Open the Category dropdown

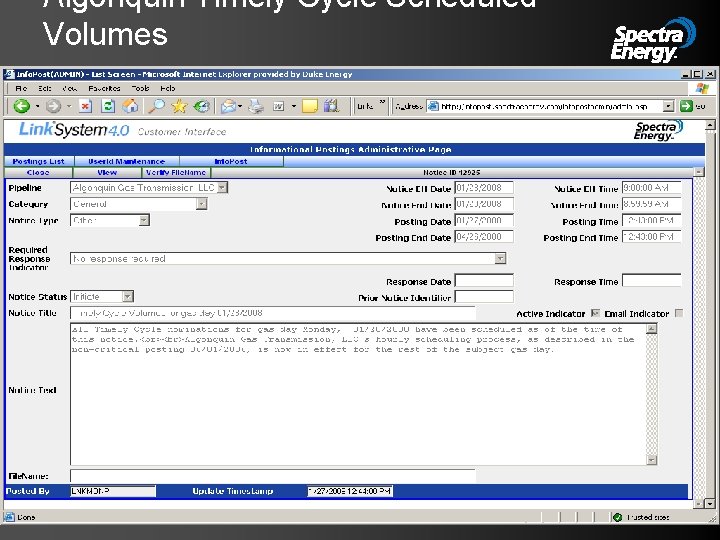[x=202, y=204]
